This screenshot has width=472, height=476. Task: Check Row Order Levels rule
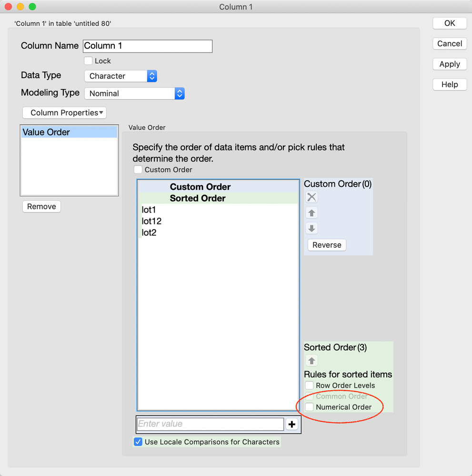point(309,385)
